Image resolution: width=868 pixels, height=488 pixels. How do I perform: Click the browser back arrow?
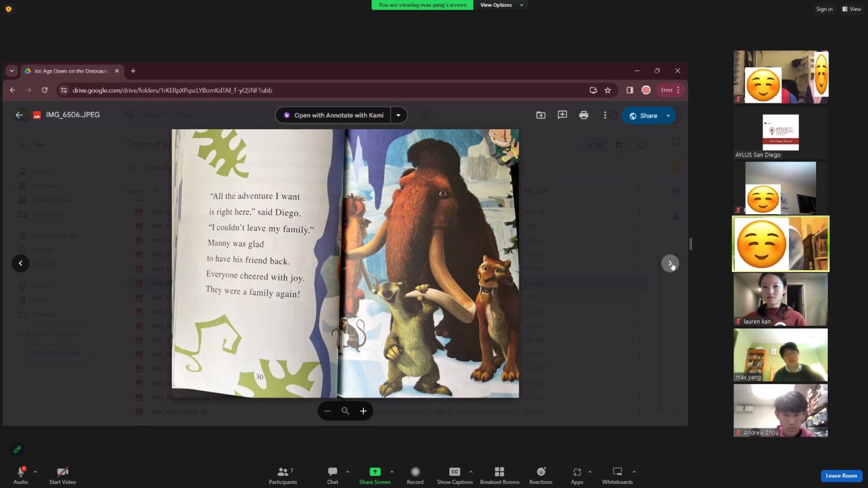coord(12,90)
